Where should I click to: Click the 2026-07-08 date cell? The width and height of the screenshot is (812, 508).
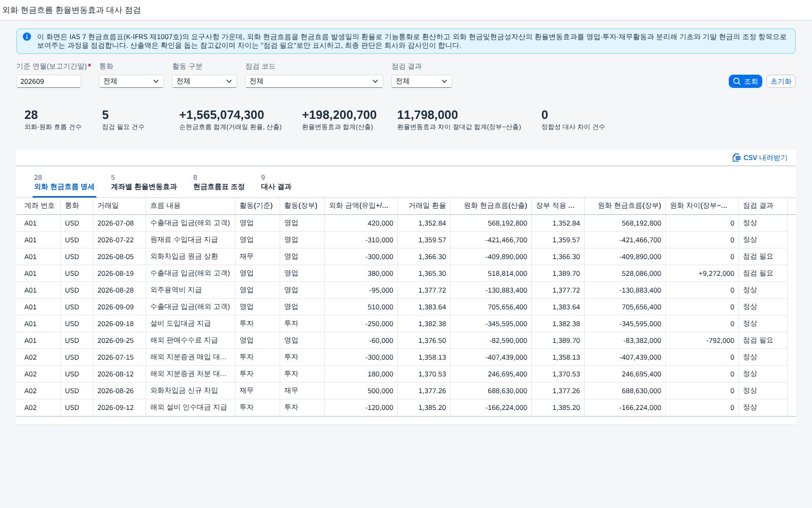pos(119,223)
